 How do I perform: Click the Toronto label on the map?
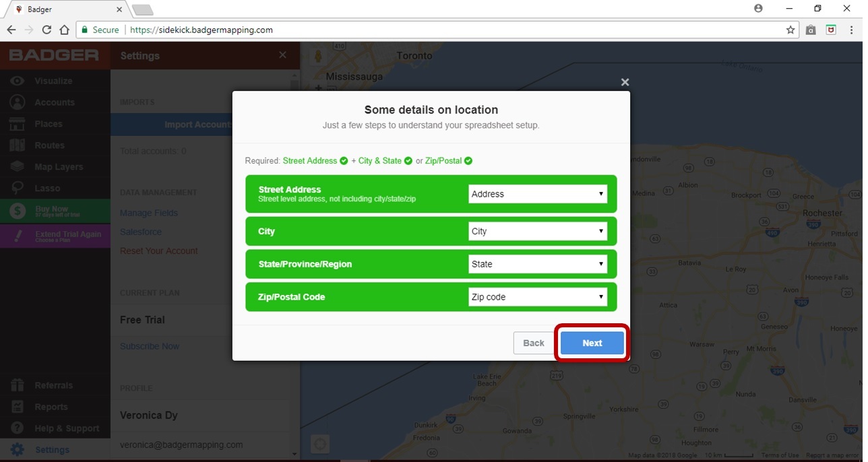click(x=414, y=56)
